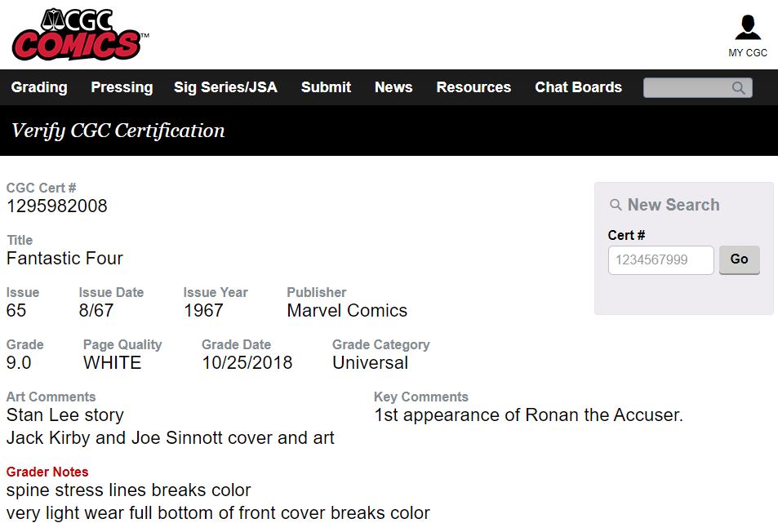The height and width of the screenshot is (532, 778).
Task: Click the certification number 1295982008
Action: click(57, 206)
